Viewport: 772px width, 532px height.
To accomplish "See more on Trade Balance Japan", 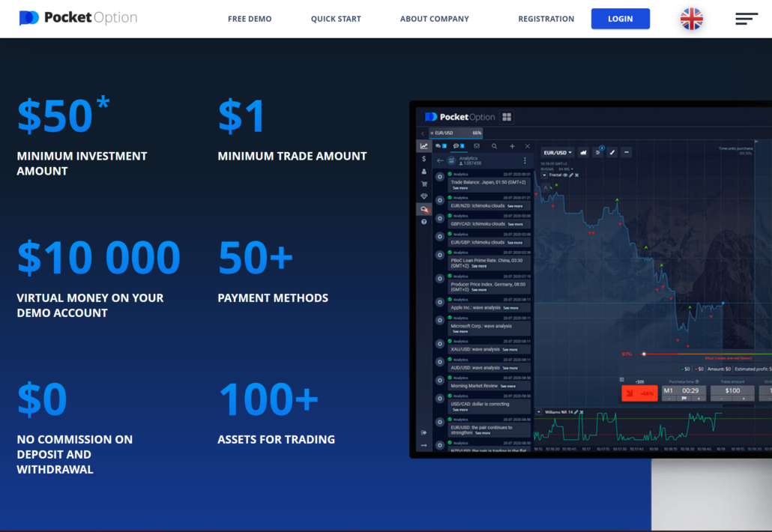I will (x=460, y=188).
